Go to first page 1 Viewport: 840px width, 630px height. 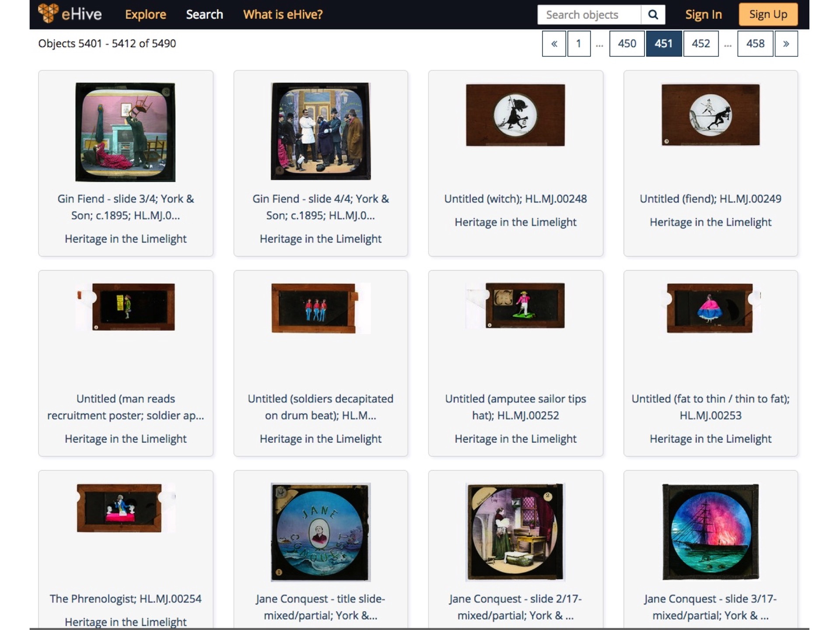coord(578,44)
